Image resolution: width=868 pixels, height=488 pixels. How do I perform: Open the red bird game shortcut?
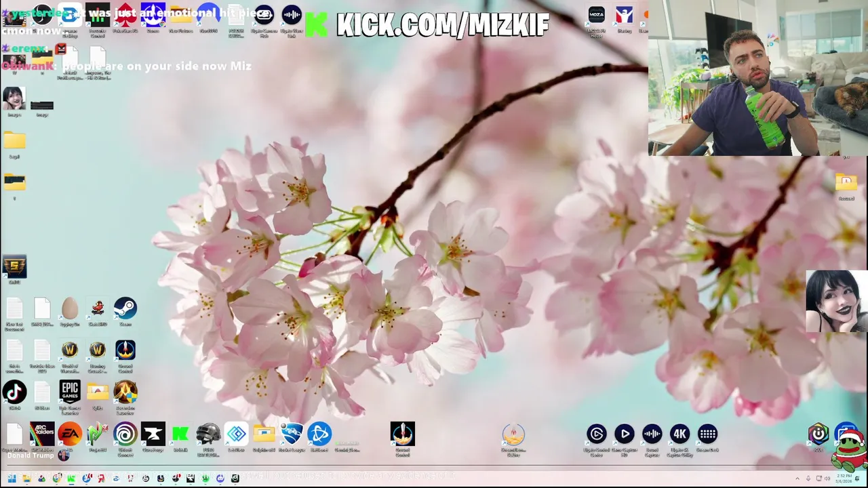98,308
